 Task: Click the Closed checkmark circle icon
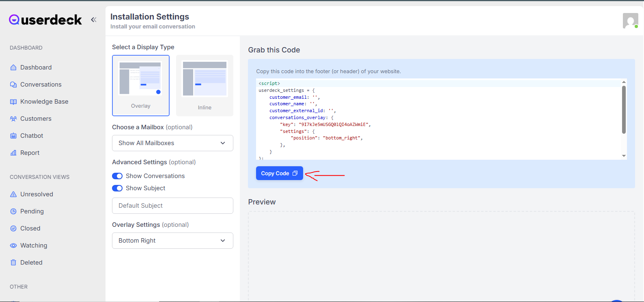(13, 228)
